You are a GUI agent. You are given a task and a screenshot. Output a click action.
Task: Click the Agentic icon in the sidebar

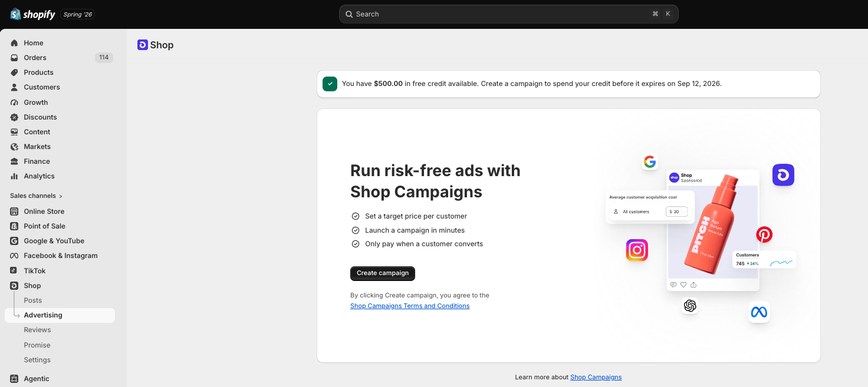coord(14,379)
